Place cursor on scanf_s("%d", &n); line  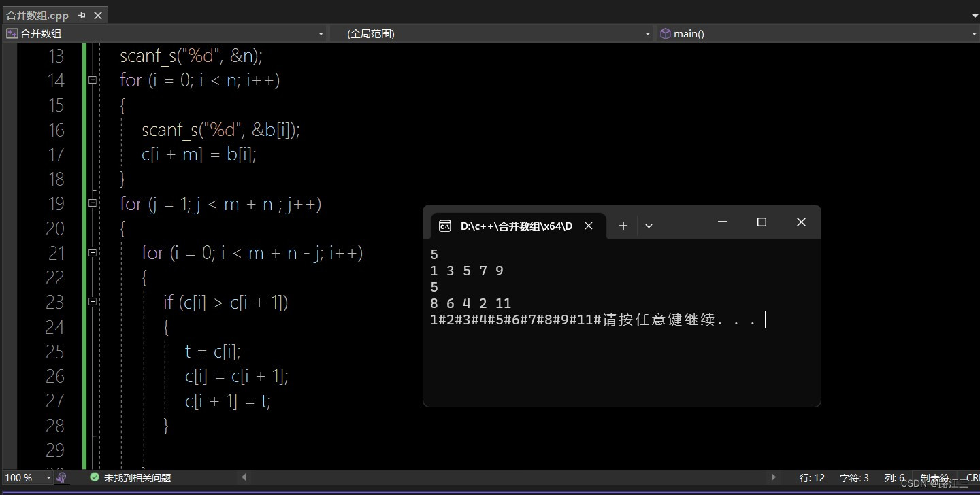pos(191,56)
